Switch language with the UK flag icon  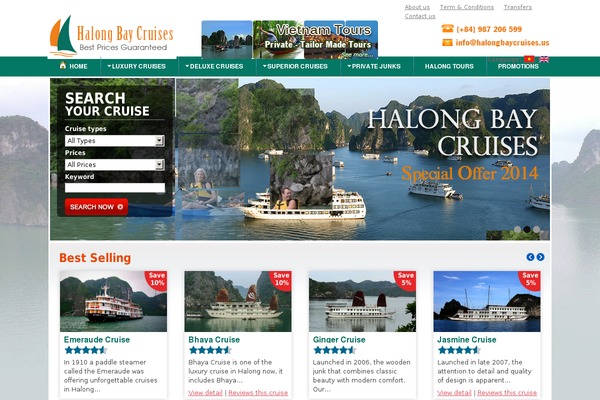(544, 59)
